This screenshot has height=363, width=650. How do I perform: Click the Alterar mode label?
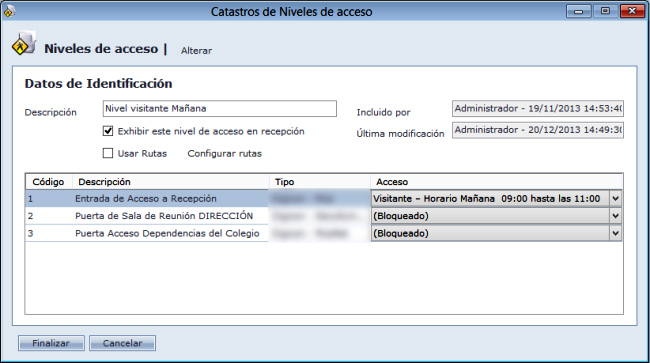click(x=196, y=51)
